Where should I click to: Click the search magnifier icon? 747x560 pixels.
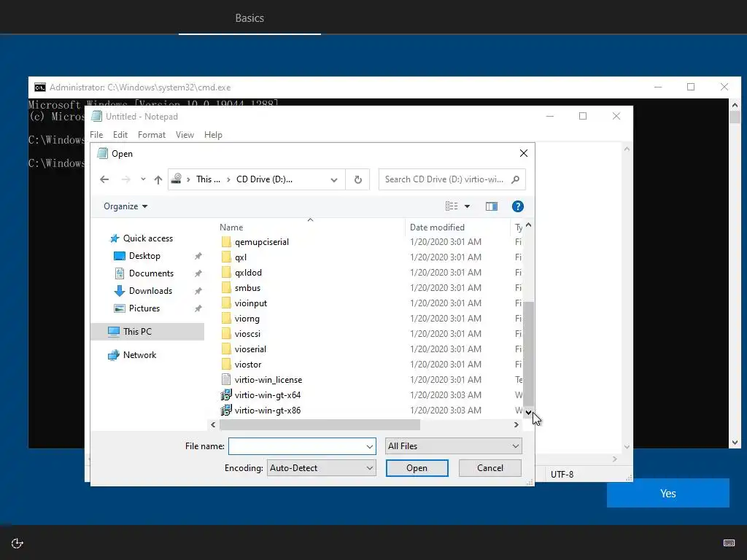click(x=516, y=179)
